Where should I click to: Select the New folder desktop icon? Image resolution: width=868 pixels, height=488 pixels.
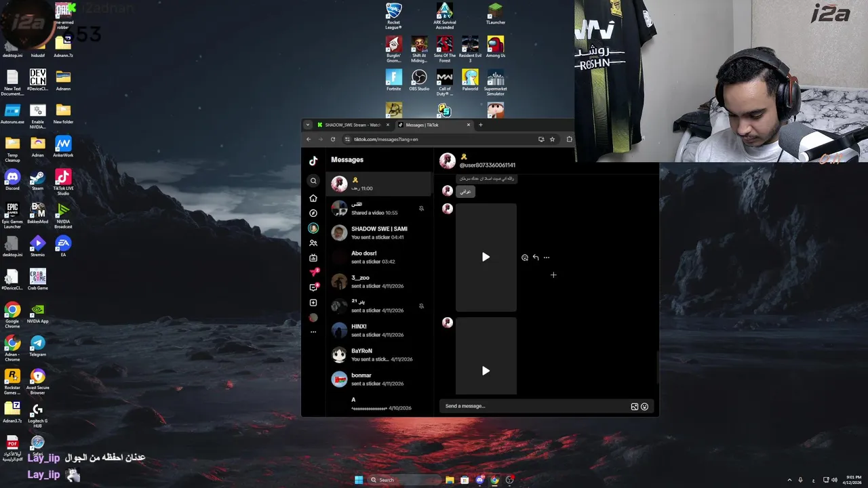(x=63, y=114)
